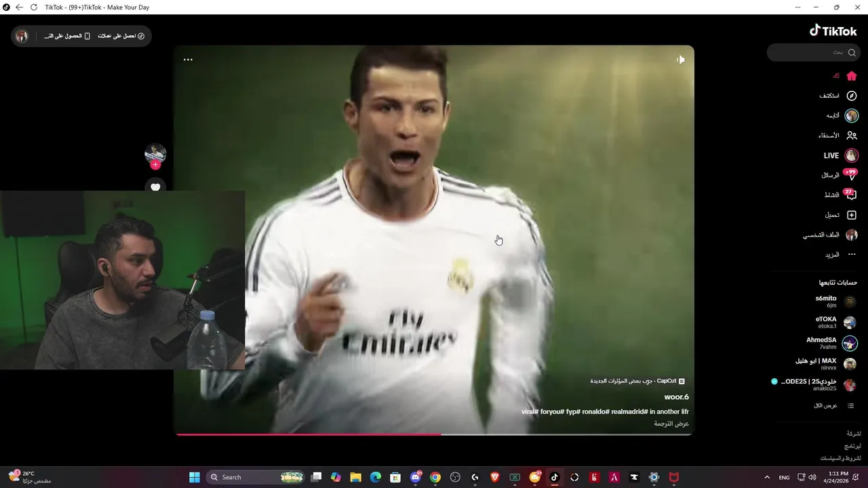Toggle the video mute speaker icon
Viewport: 868px width, 488px height.
point(680,60)
